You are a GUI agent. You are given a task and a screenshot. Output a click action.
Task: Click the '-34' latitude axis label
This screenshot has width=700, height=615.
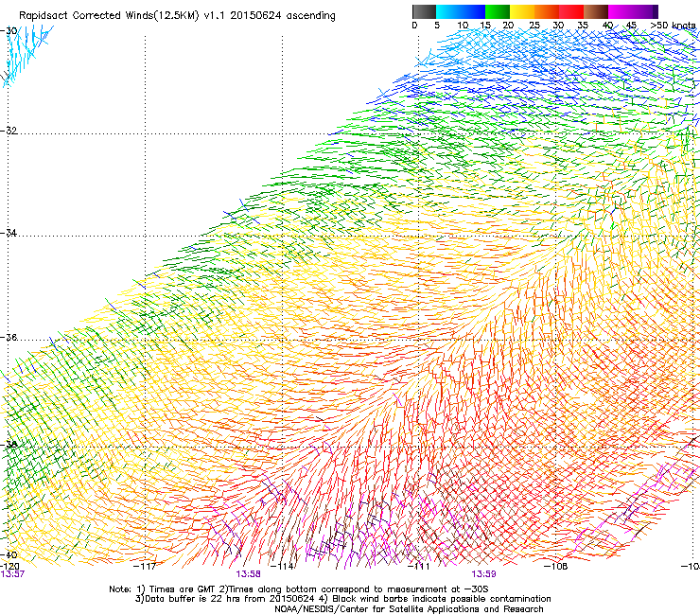click(x=9, y=233)
